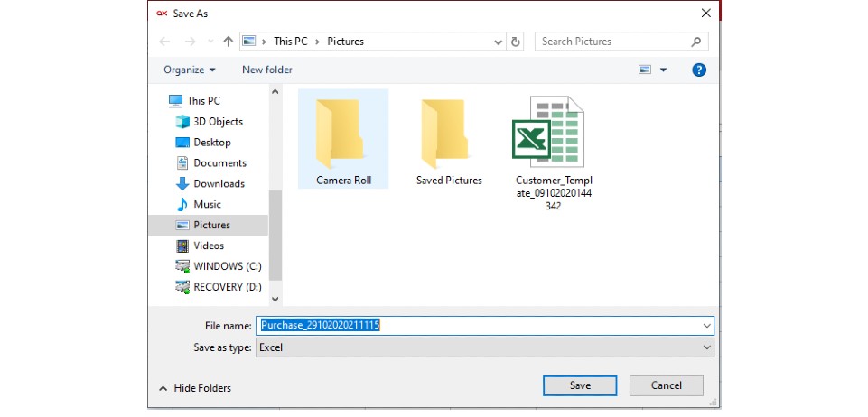Select the Camera Roll folder
This screenshot has width=868, height=417.
click(x=343, y=139)
